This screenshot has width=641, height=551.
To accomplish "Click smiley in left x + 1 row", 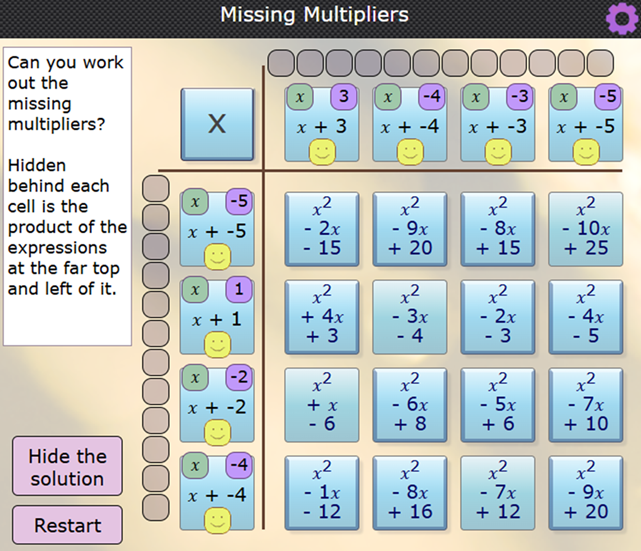I will (217, 345).
